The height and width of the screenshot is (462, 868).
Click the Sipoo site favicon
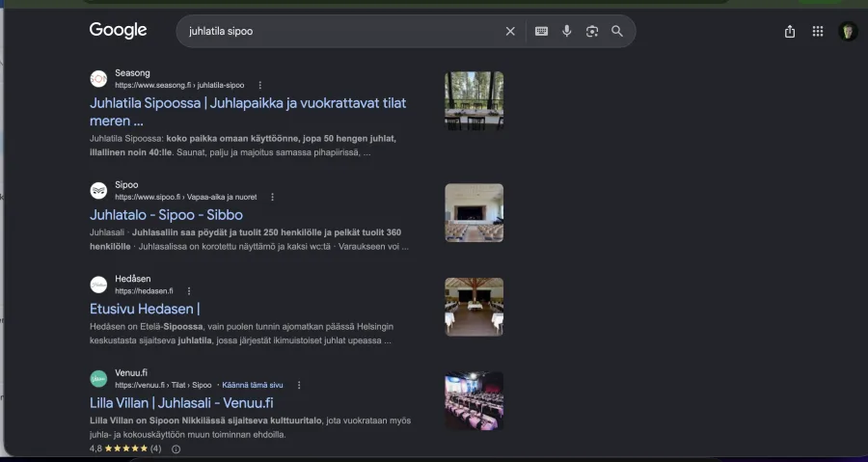click(98, 191)
